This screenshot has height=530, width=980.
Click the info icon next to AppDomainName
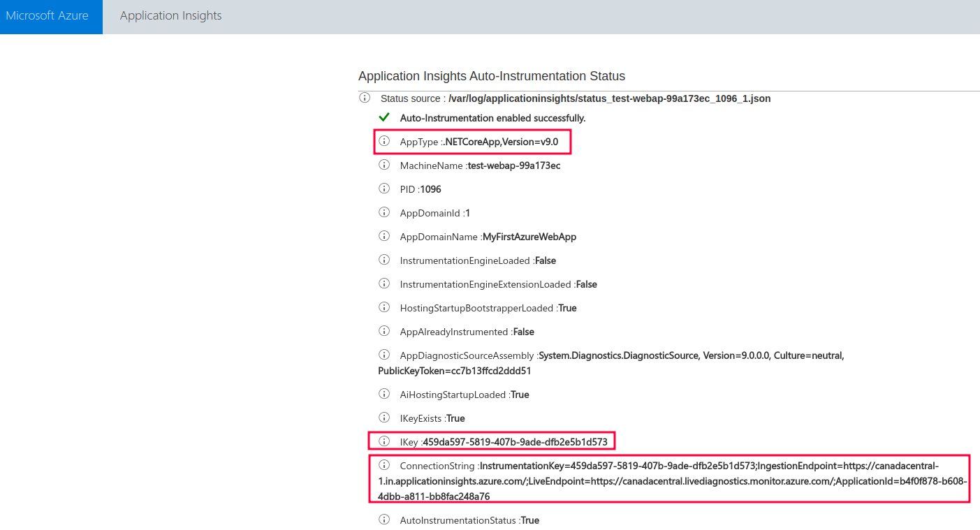383,236
